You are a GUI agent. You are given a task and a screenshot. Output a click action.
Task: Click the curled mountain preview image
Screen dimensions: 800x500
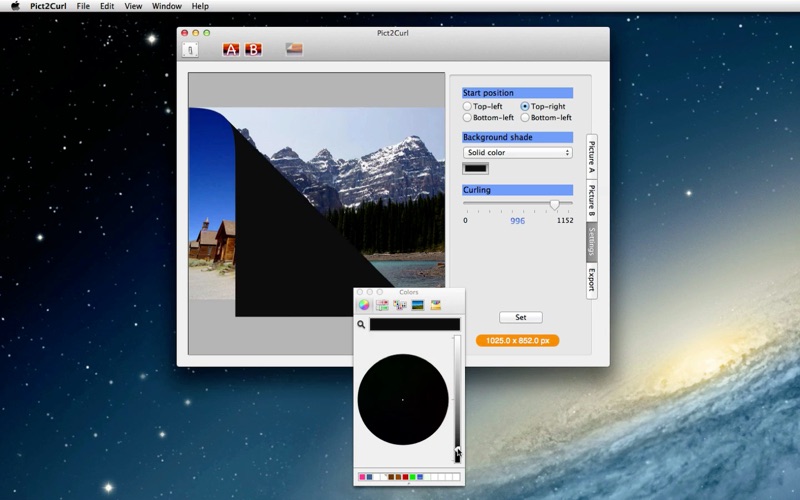point(316,212)
